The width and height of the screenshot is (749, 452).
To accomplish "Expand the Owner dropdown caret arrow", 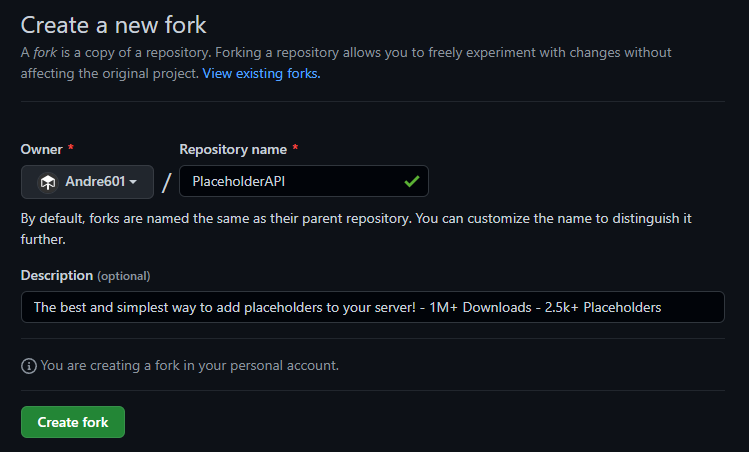I will pos(133,182).
